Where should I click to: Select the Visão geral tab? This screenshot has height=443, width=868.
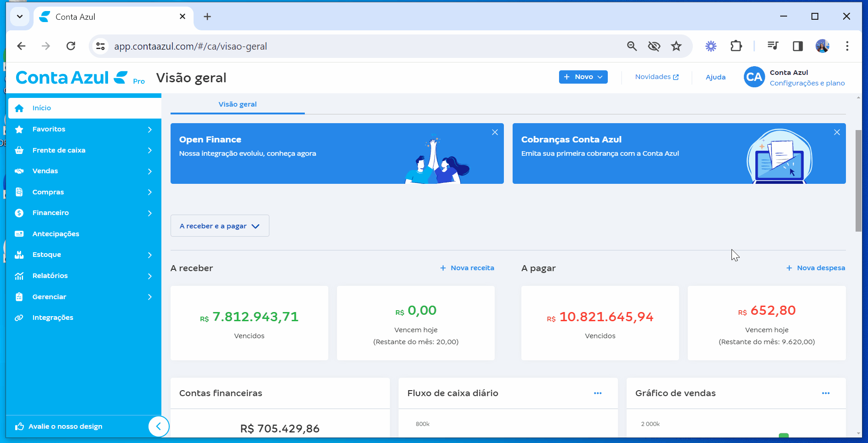pos(237,104)
